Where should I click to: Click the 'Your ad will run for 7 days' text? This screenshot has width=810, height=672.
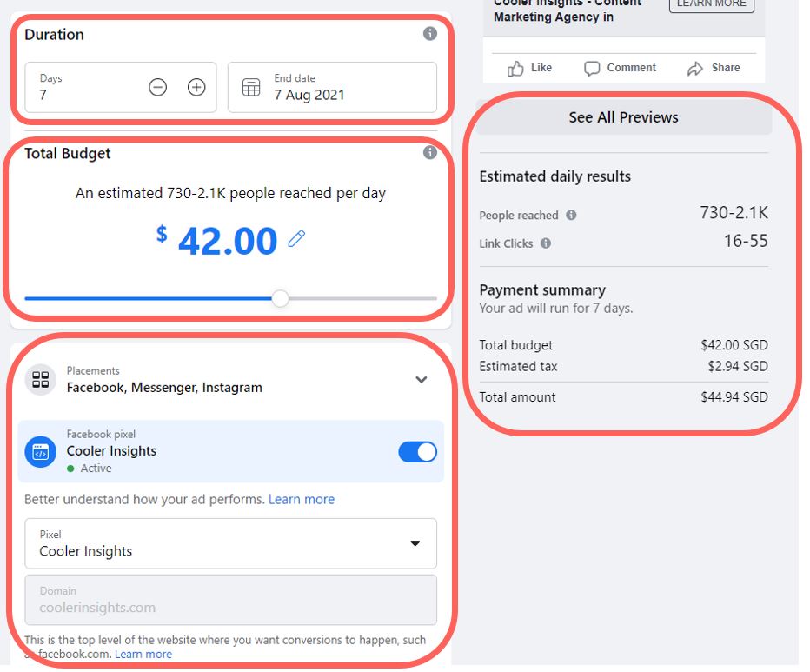556,308
